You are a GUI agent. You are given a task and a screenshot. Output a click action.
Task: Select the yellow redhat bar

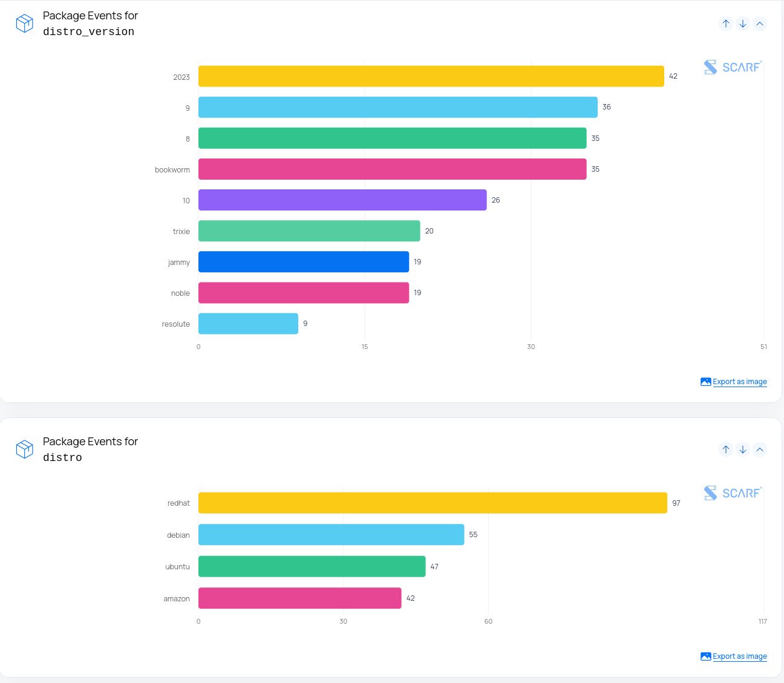click(433, 503)
